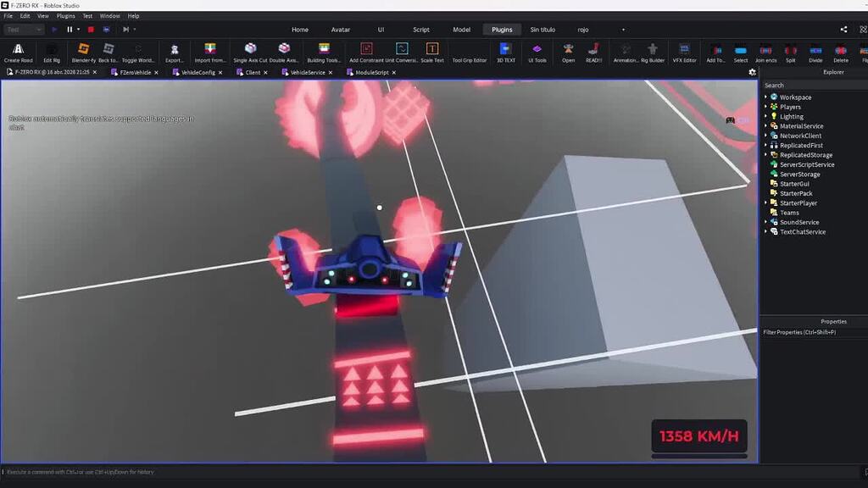
Task: Click the Toggle World... plugin button
Action: (x=138, y=53)
